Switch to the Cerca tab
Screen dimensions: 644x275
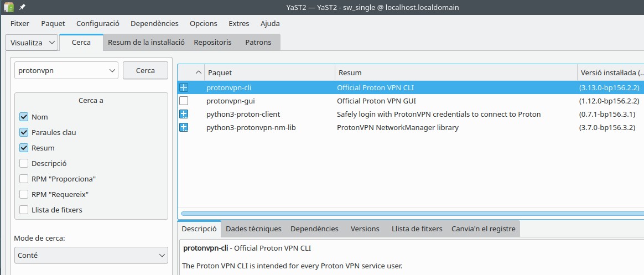[81, 43]
